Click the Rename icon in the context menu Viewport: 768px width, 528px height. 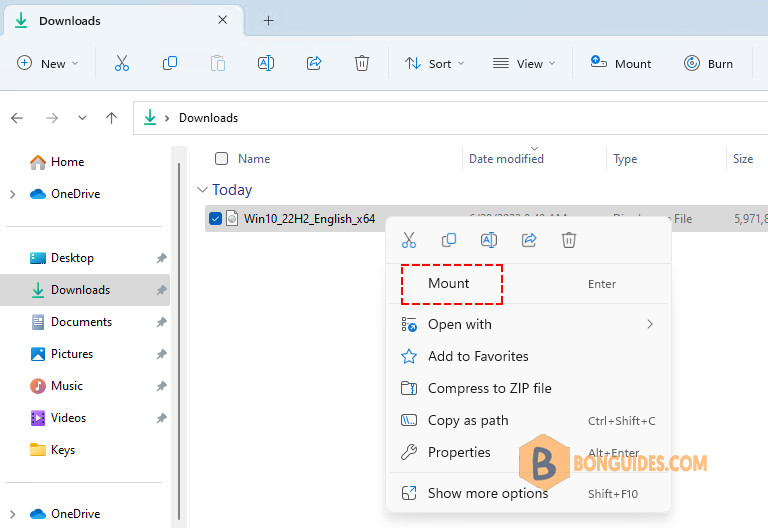[x=489, y=240]
